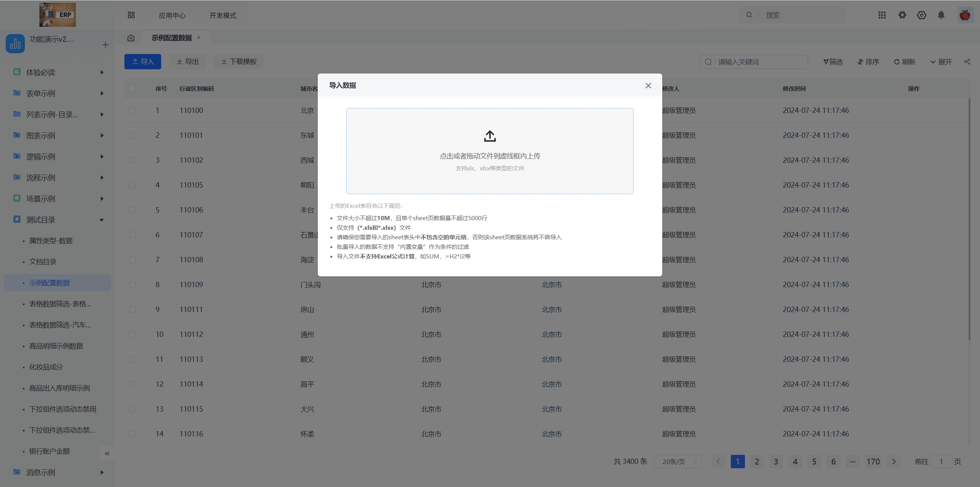
Task: Click the 行政区划编码 column header
Action: (197, 88)
